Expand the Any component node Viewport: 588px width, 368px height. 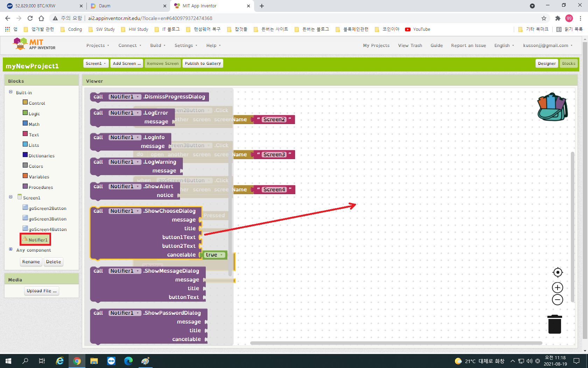coord(10,249)
